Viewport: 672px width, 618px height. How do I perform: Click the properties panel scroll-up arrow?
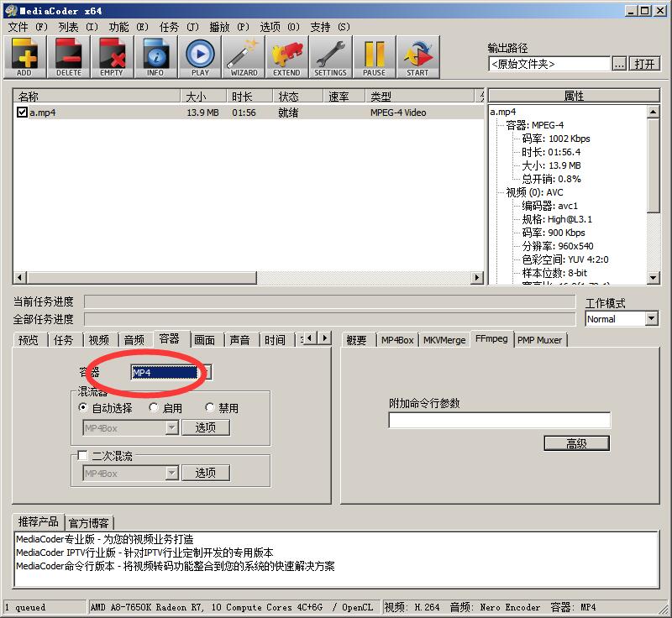(653, 113)
